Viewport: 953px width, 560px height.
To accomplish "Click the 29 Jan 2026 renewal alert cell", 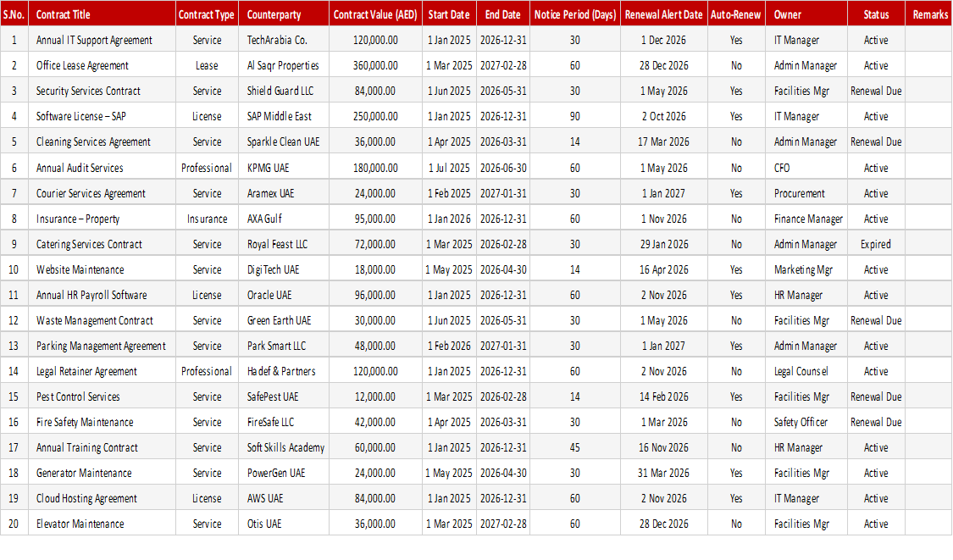I will (663, 245).
